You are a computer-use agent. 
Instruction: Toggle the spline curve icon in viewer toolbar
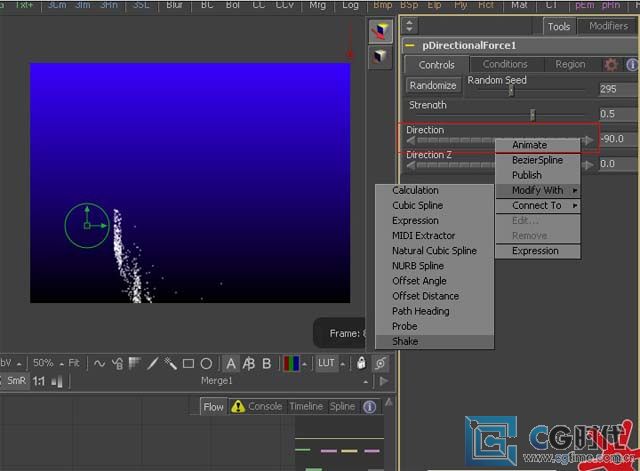tap(100, 363)
